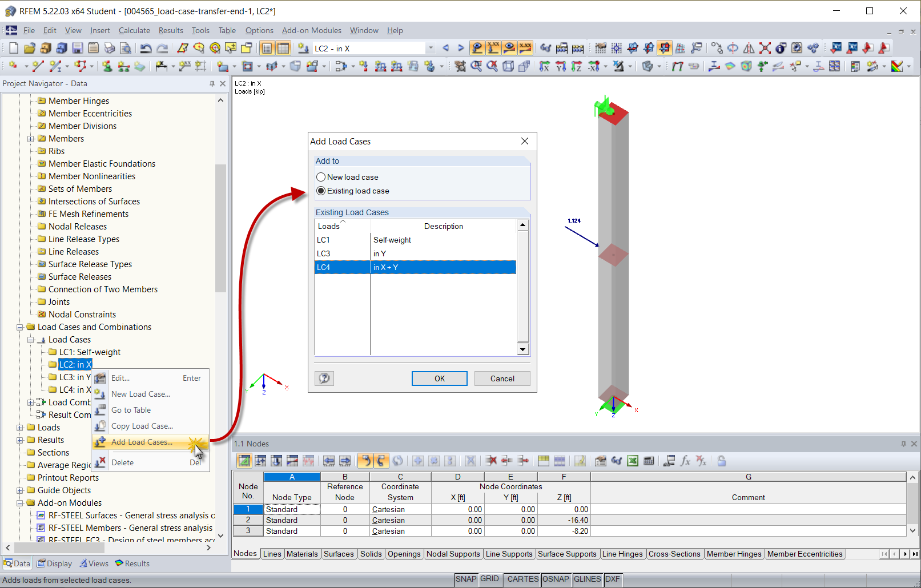This screenshot has width=921, height=588.
Task: Select the New load case radio button
Action: coord(321,177)
